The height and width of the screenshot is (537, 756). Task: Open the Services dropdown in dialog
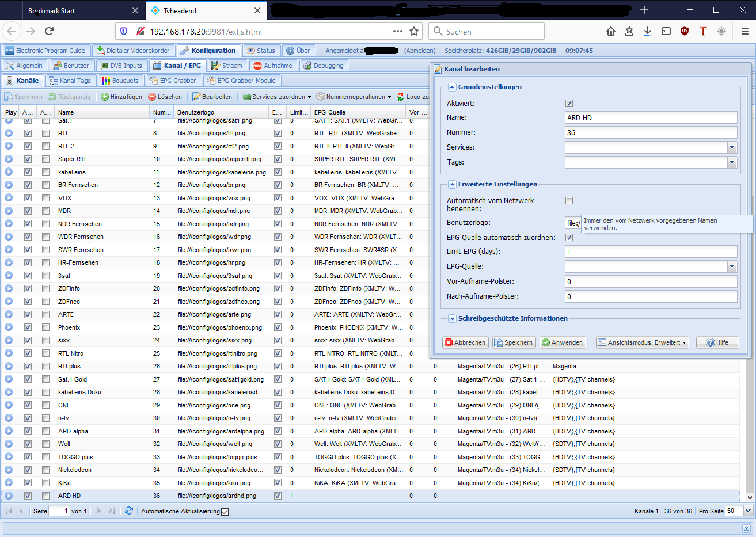pyautogui.click(x=732, y=147)
